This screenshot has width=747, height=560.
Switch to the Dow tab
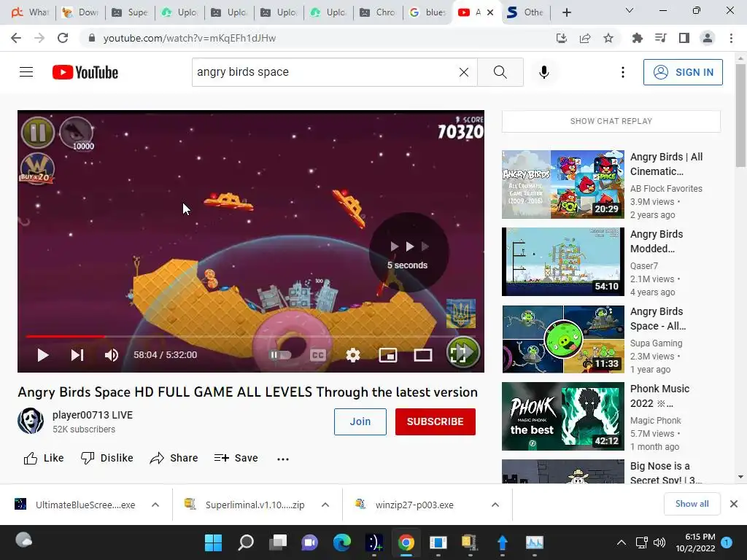[x=80, y=12]
